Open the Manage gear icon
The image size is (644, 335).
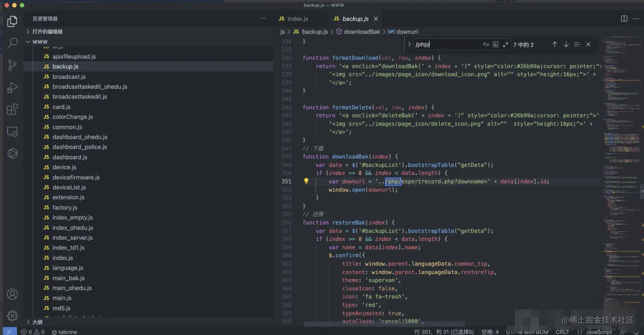[13, 315]
